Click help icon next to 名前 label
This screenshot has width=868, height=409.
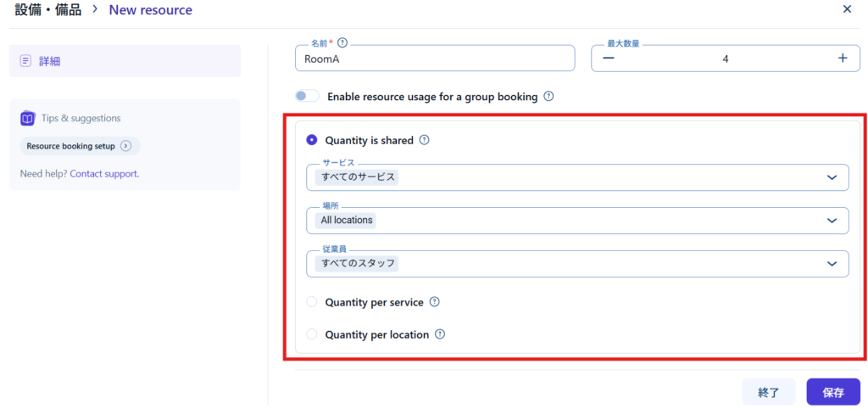click(x=342, y=42)
